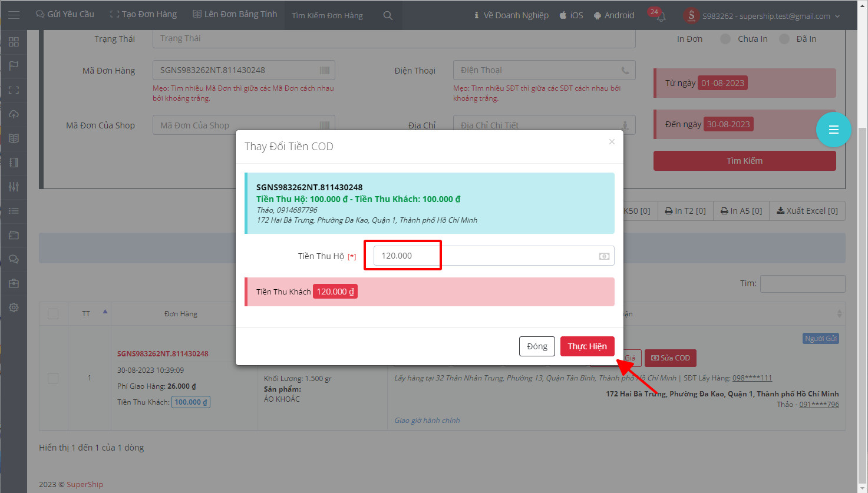This screenshot has width=868, height=493.
Task: Click the Tiền Thu Hộ input field
Action: click(x=494, y=256)
